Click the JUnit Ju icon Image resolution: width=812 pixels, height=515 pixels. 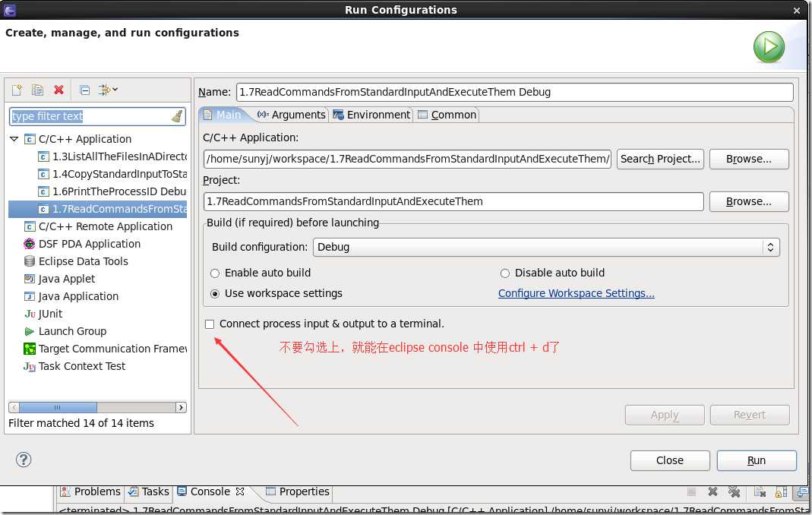[x=30, y=314]
